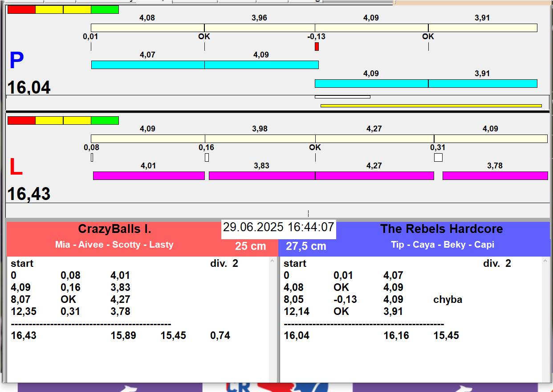
Task: Click the magenta 3,78 segment in lane L
Action: click(495, 176)
